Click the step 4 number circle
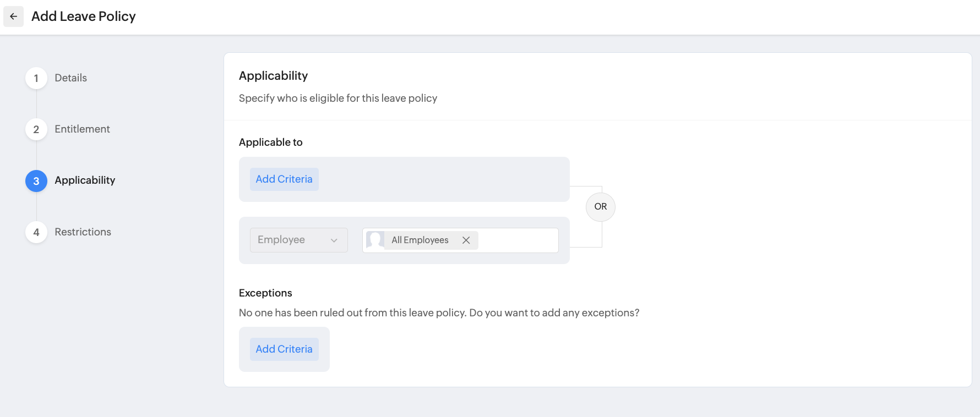980x417 pixels. [36, 232]
